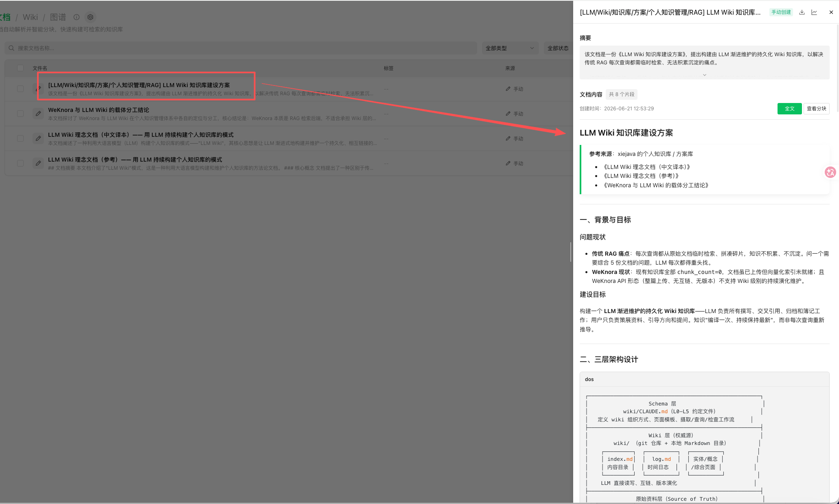Click the 一、背景与目标 heading

(605, 220)
